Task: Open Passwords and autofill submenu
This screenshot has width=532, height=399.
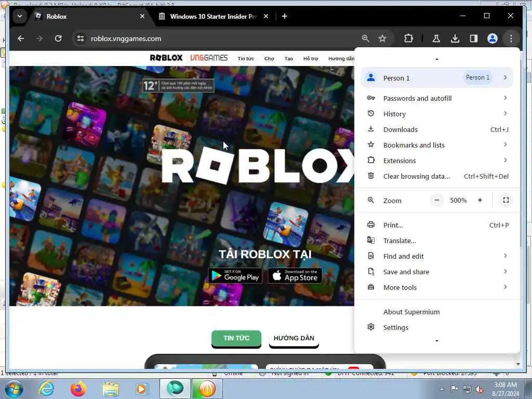Action: pyautogui.click(x=437, y=98)
